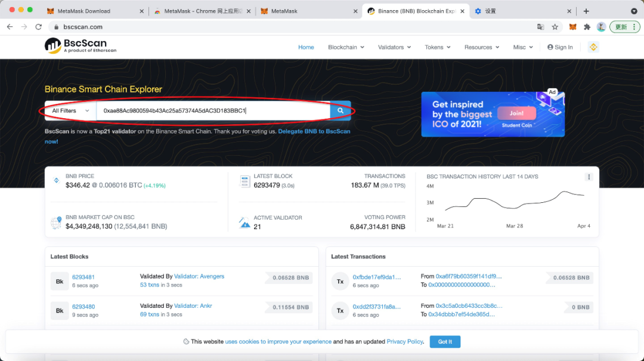Screen dimensions: 644x361
Task: Click the Tx icon for transaction 0xfbde17ef9da1
Action: [340, 281]
